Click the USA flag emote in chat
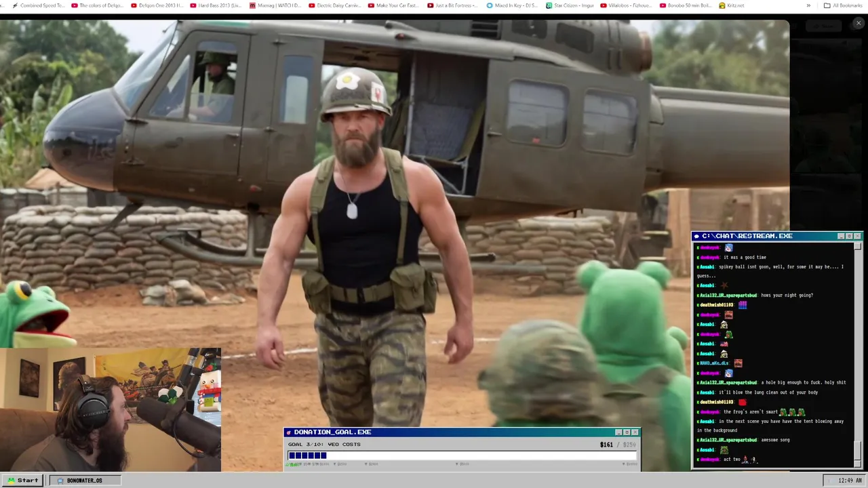 pos(724,344)
